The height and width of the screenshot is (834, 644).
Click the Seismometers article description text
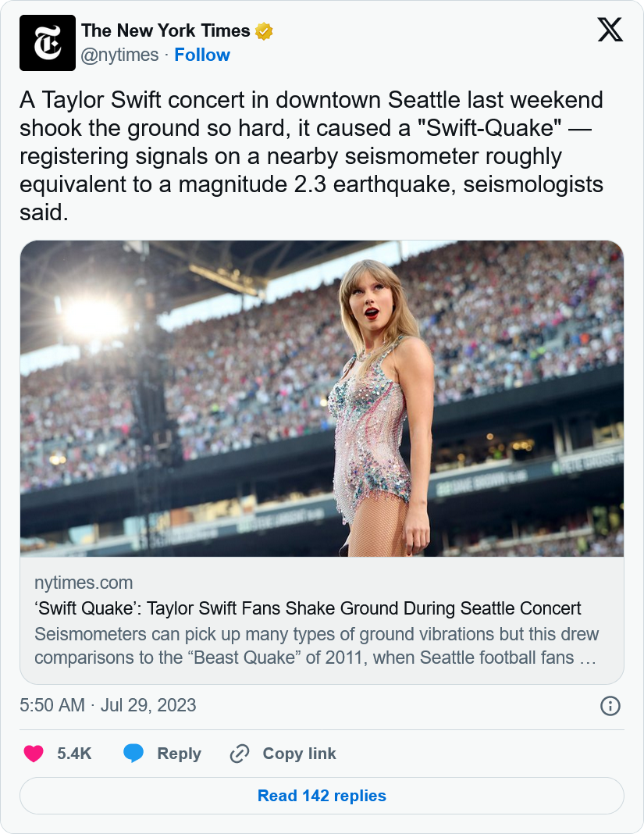tap(316, 645)
